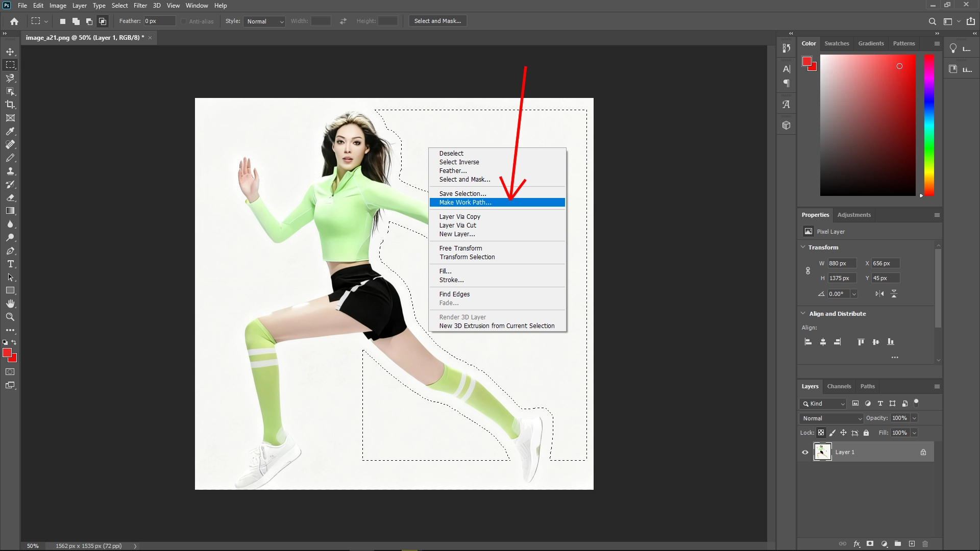Image resolution: width=980 pixels, height=551 pixels.
Task: Open the blend mode dropdown showing Normal
Action: tap(830, 418)
